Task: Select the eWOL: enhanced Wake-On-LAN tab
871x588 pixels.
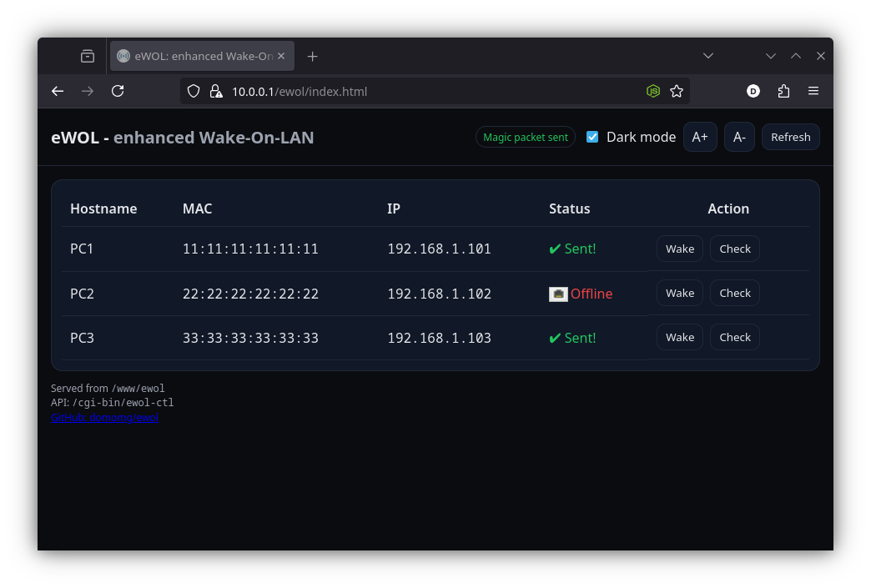Action: (196, 56)
